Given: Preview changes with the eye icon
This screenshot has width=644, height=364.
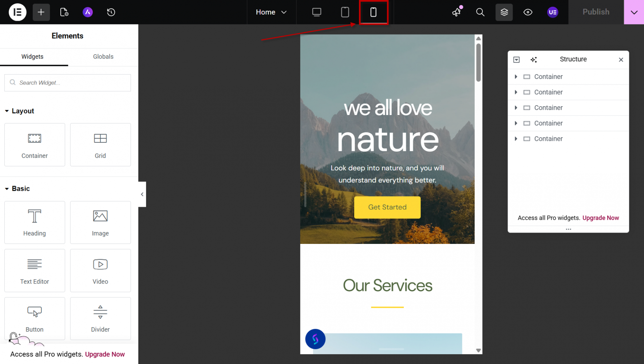Looking at the screenshot, I should pos(528,12).
